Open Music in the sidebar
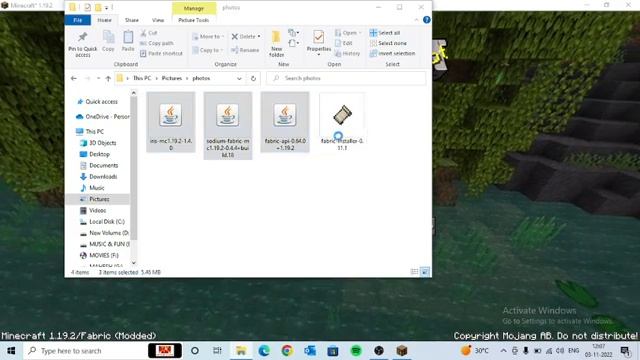 (93, 188)
